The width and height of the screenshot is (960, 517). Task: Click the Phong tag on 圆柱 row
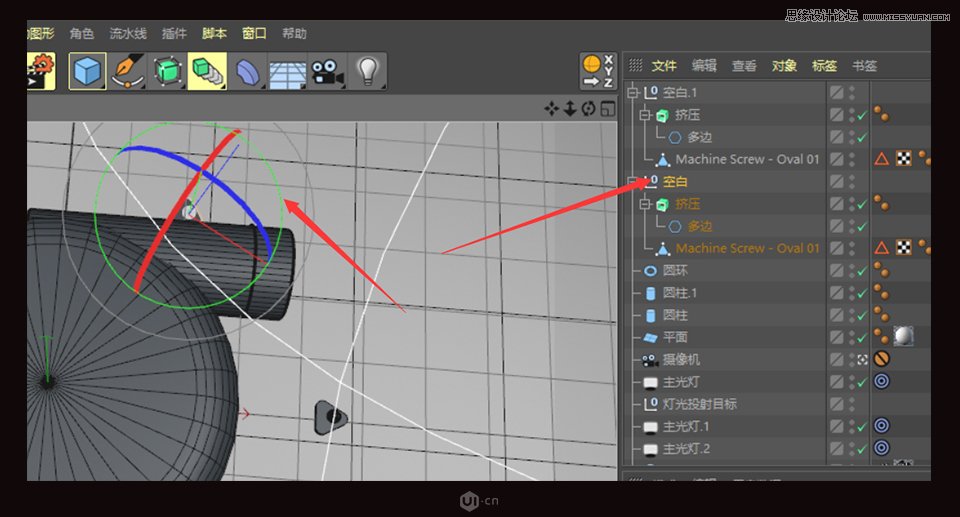tap(881, 314)
